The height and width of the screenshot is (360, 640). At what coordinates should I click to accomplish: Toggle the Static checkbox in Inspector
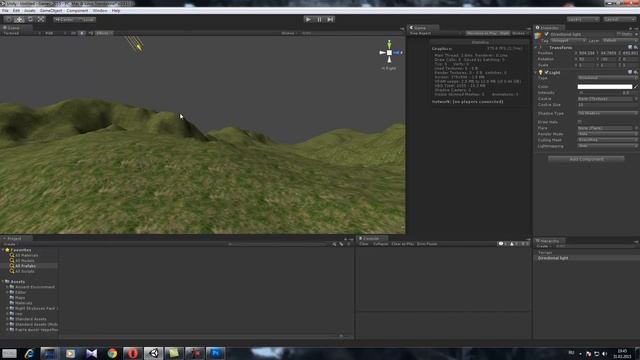(x=619, y=34)
